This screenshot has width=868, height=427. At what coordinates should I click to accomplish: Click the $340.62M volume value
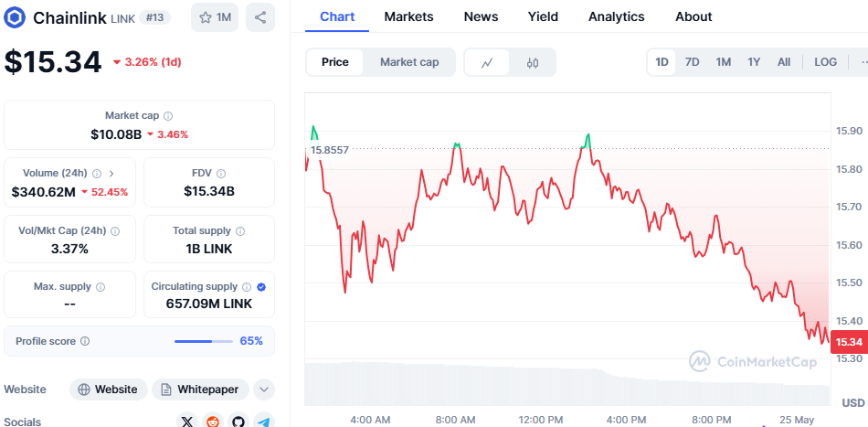point(44,192)
